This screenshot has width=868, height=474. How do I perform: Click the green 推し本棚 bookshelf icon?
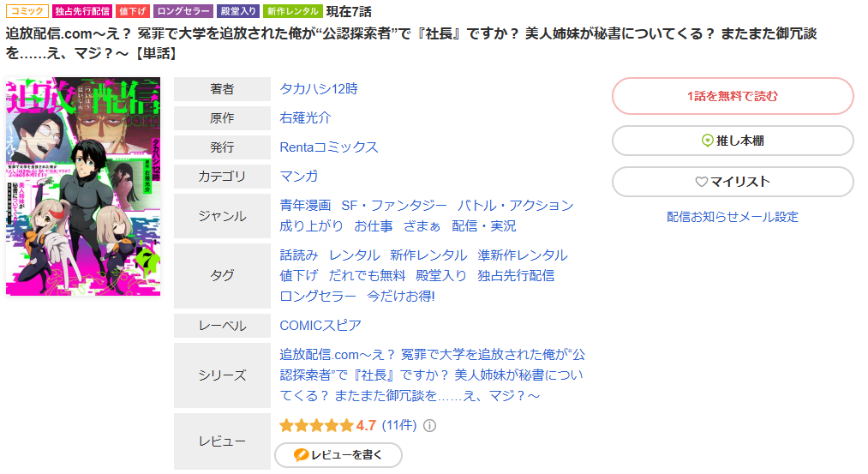click(x=707, y=141)
